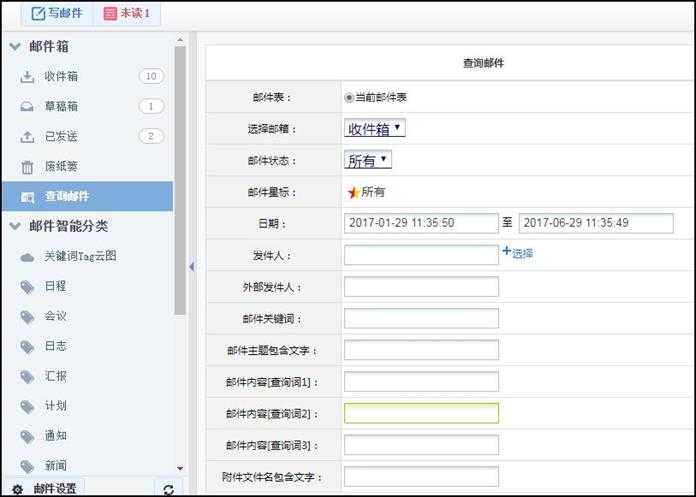Click the tag icon beside 日志
Image resolution: width=696 pixels, height=497 pixels.
27,347
